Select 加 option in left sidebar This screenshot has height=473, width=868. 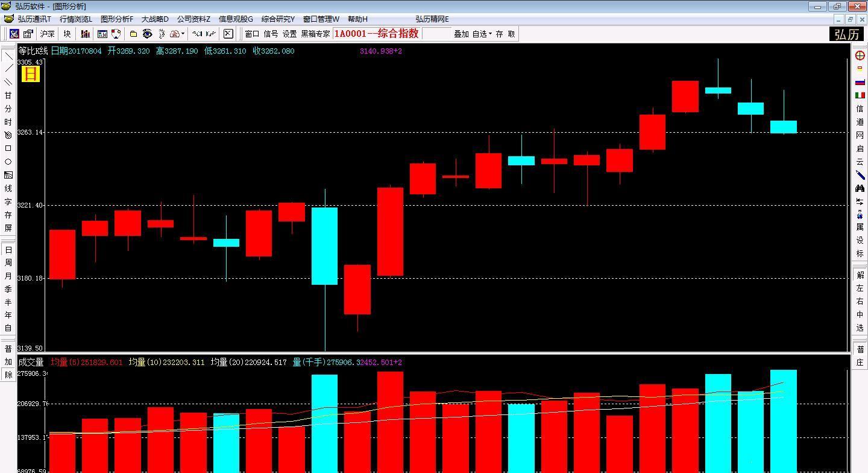coord(8,362)
